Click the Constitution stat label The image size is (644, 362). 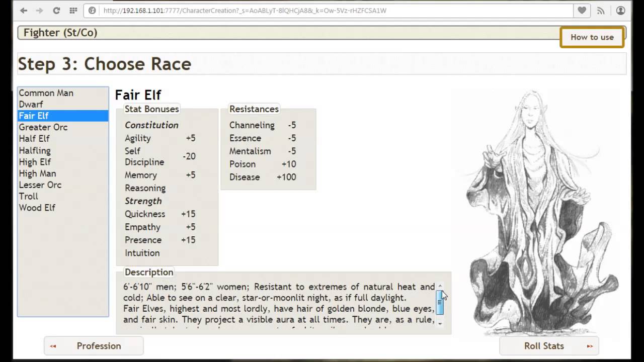(151, 125)
